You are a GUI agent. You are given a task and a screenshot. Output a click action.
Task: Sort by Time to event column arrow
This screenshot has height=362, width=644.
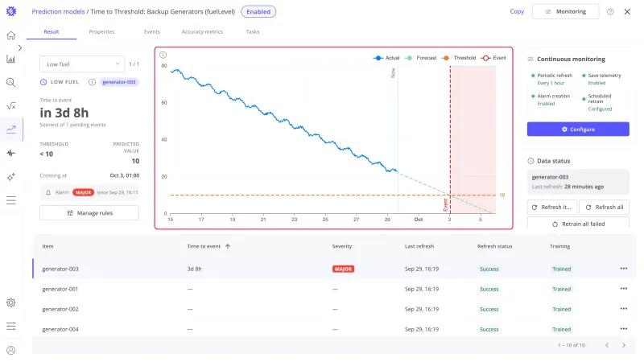228,246
